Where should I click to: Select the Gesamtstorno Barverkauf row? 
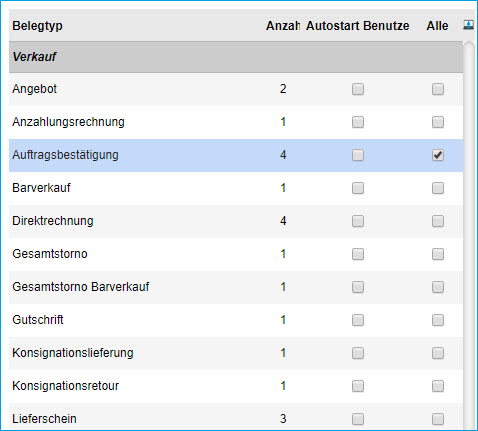coord(236,287)
